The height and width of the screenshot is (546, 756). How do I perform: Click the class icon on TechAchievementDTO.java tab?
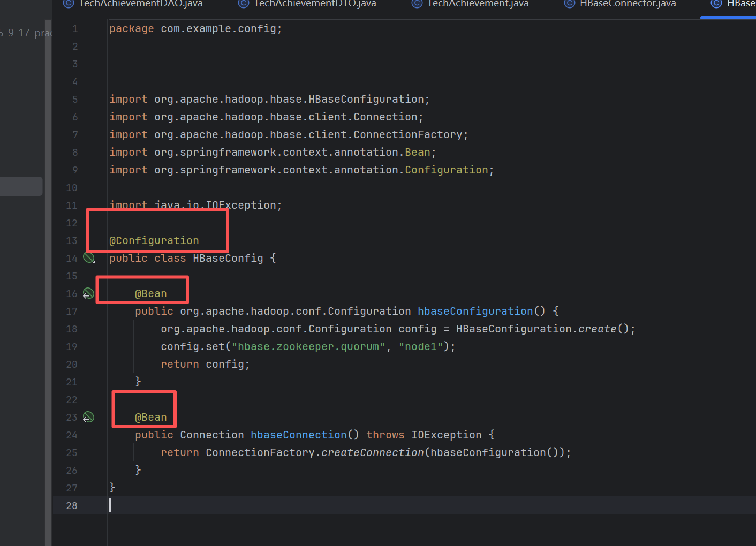(x=244, y=4)
